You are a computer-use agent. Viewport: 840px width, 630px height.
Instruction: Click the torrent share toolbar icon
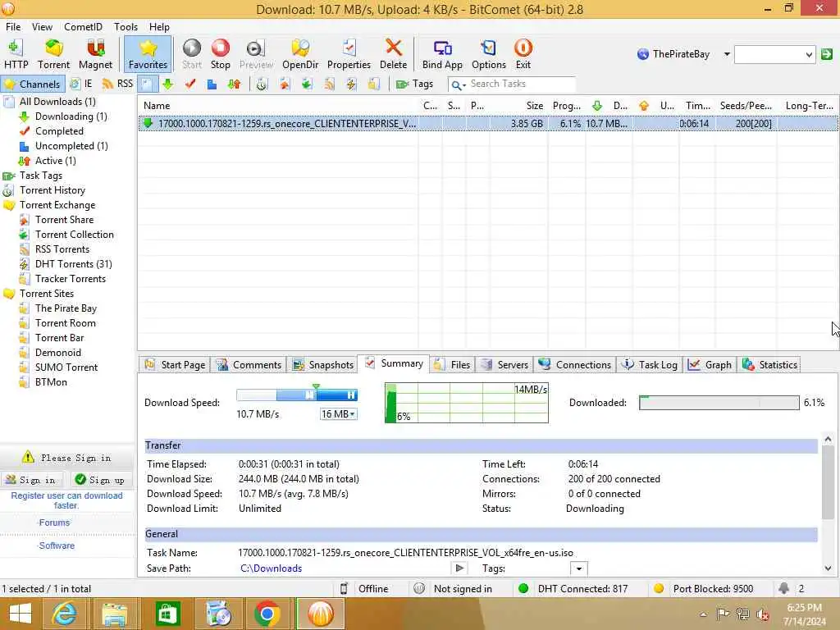284,84
